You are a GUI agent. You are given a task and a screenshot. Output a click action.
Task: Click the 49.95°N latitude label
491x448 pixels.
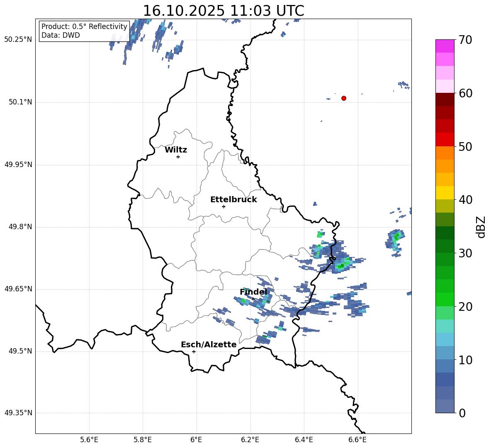18,165
